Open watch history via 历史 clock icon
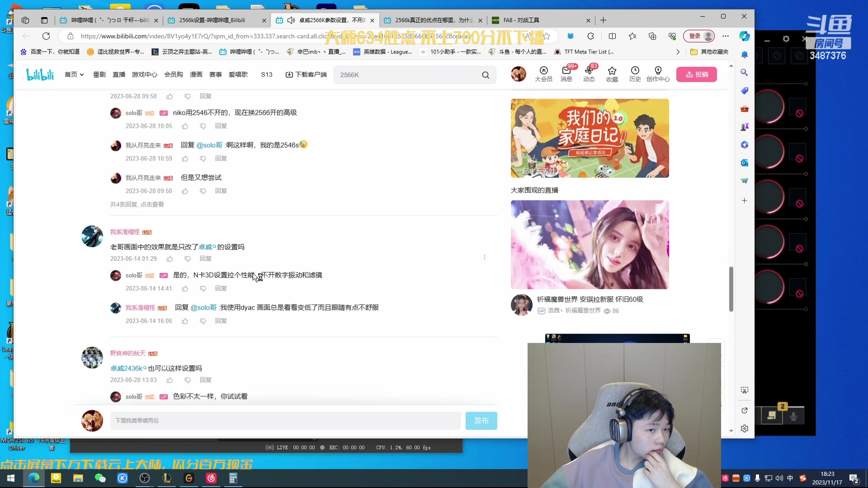Viewport: 868px width, 488px height. coord(635,74)
